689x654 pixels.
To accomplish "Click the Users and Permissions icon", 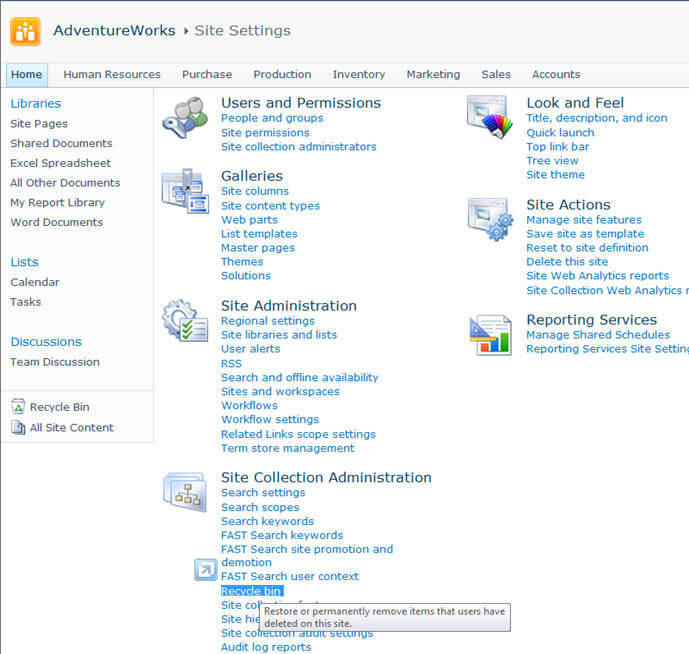I will click(185, 118).
